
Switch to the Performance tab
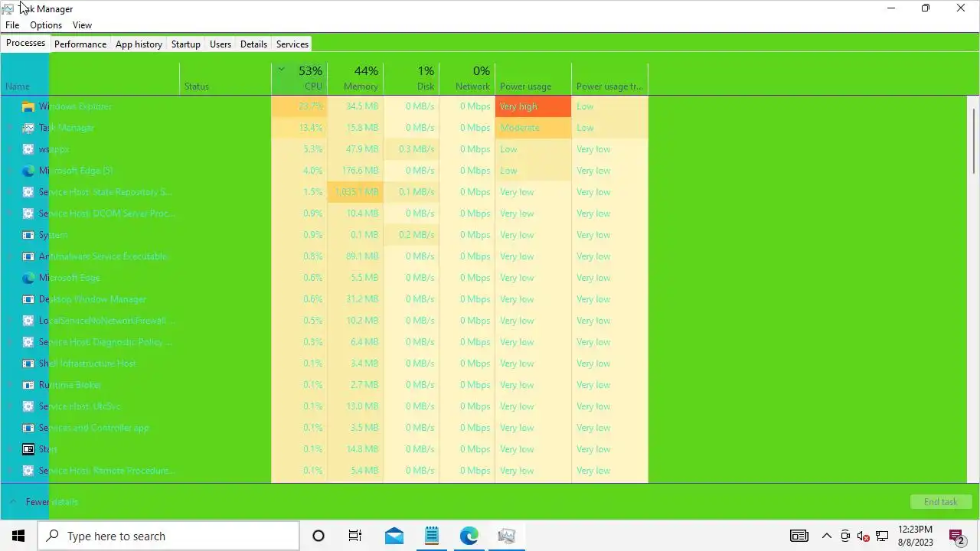(80, 44)
